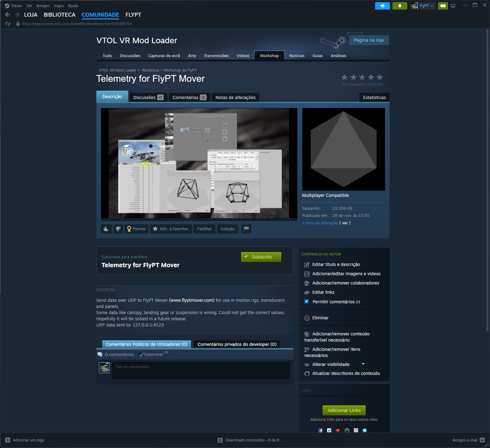Open the Steam announcements megaphone icon
The width and height of the screenshot is (490, 448).
pyautogui.click(x=382, y=6)
